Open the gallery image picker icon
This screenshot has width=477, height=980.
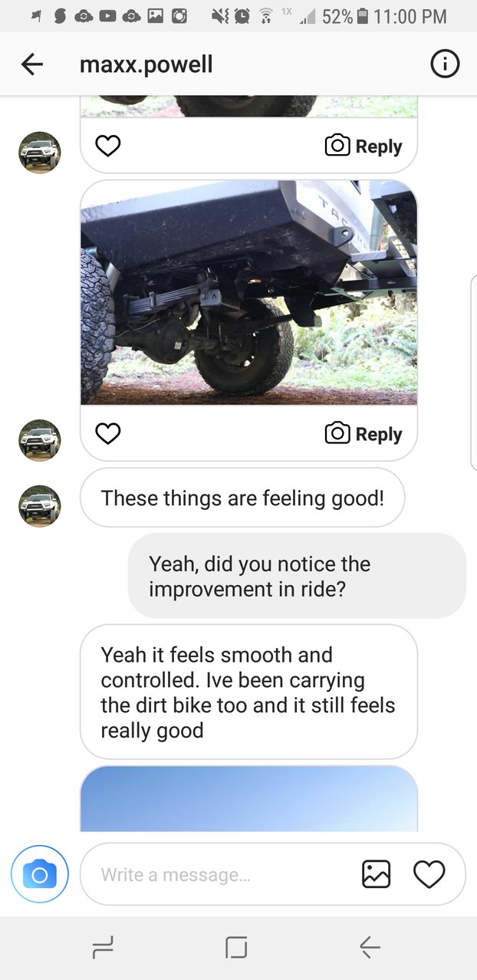376,874
